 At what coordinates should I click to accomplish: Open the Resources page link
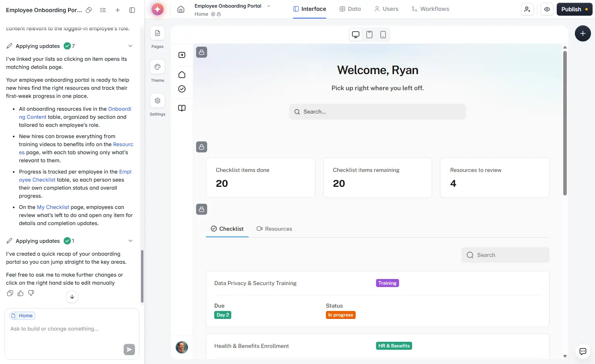[x=76, y=149]
